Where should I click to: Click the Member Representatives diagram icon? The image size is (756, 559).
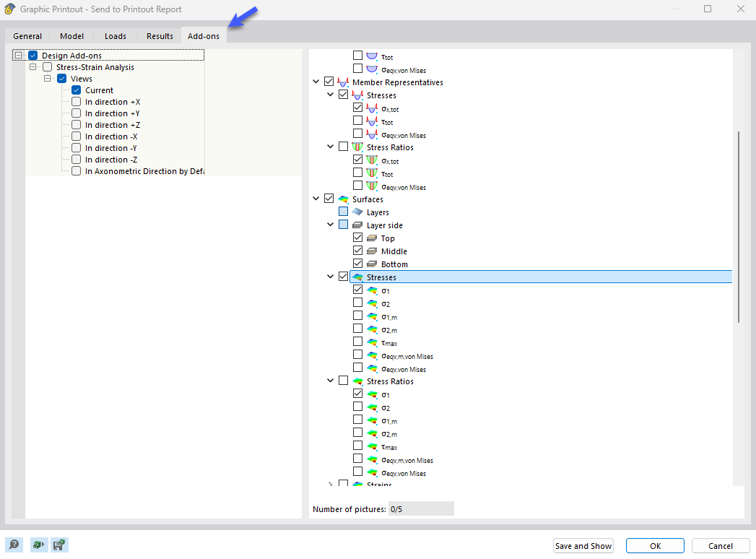pos(343,81)
